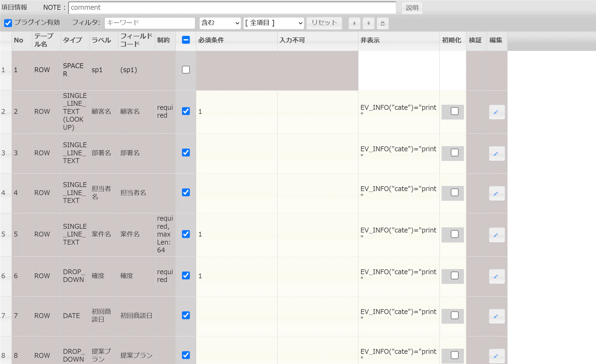
Task: Click the 非表示 cell of the 案件名 row
Action: pyautogui.click(x=399, y=235)
